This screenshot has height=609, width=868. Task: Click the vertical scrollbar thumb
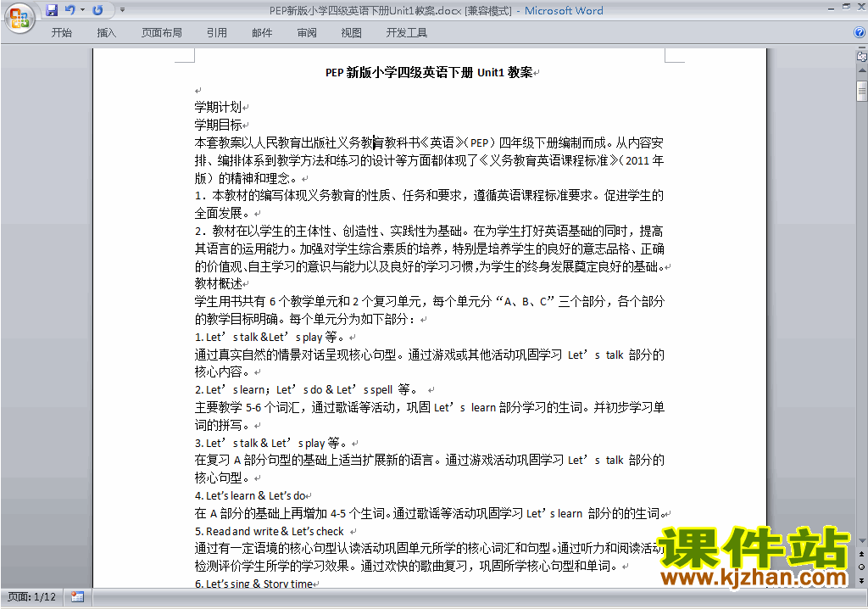pos(862,91)
